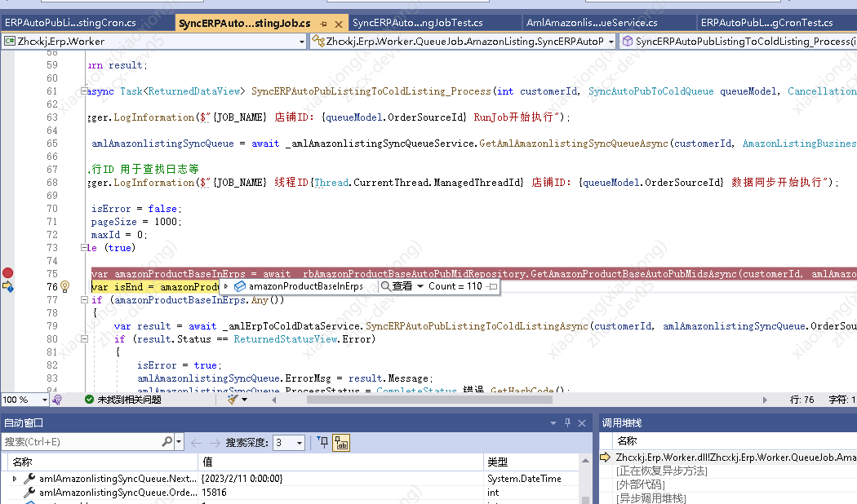857x504 pixels.
Task: Select the amlAmazonlistingSyncQueue.Orde... row value 15816
Action: pyautogui.click(x=214, y=492)
